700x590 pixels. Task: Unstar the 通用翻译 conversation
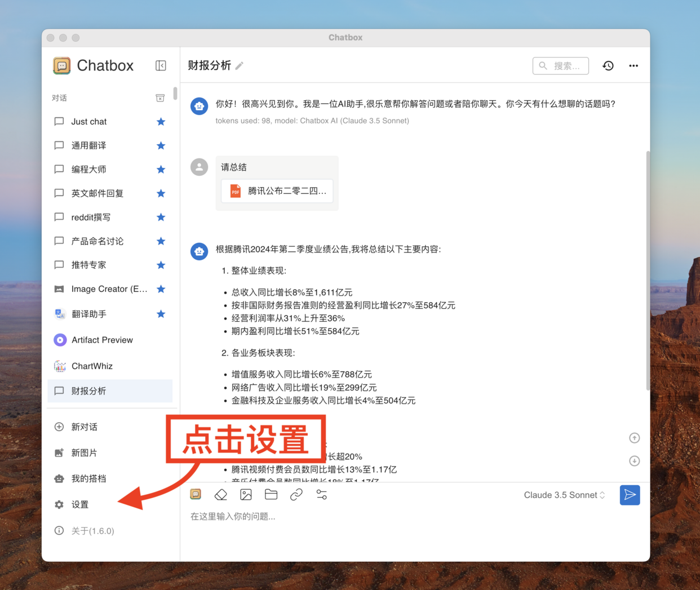coord(161,145)
